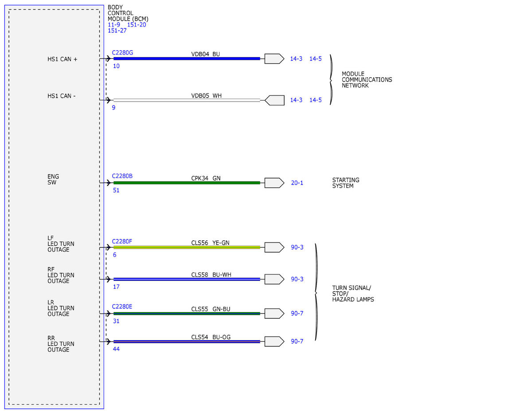
Task: Click the 90-7 link beside the CLS54 wire
Action: tap(297, 341)
